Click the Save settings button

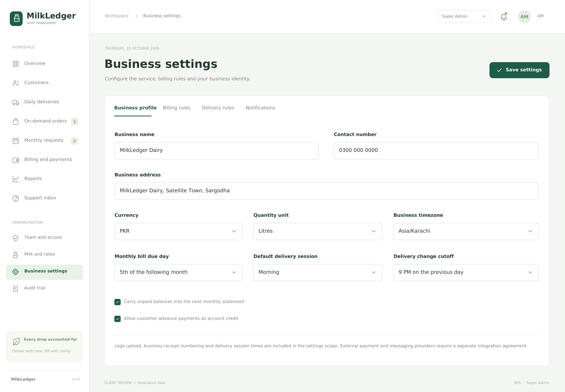pos(519,70)
